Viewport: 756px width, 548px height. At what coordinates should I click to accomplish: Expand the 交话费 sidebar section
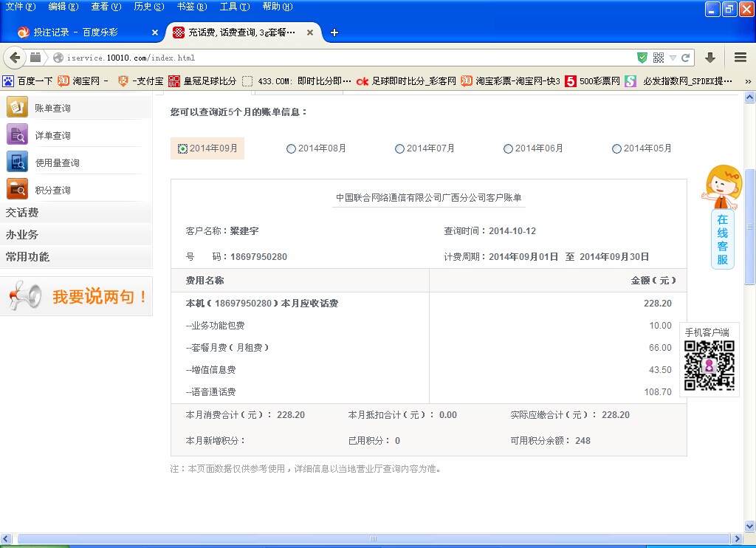[x=22, y=213]
